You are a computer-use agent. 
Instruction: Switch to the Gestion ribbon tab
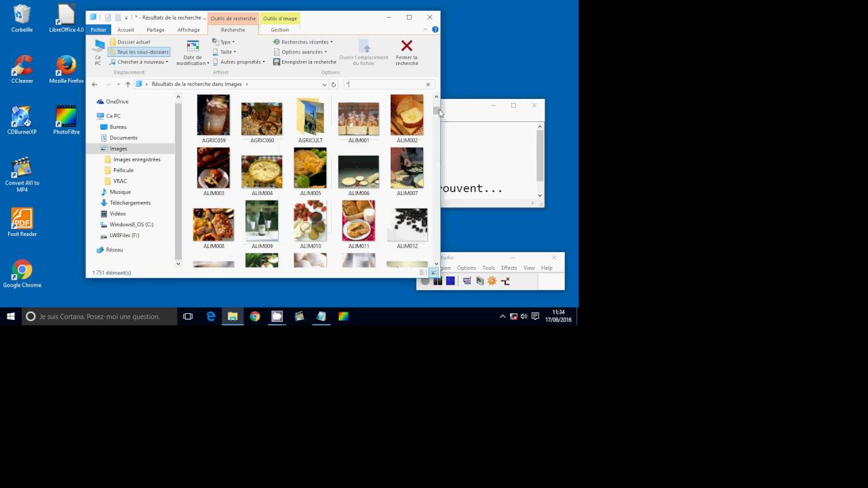(280, 30)
